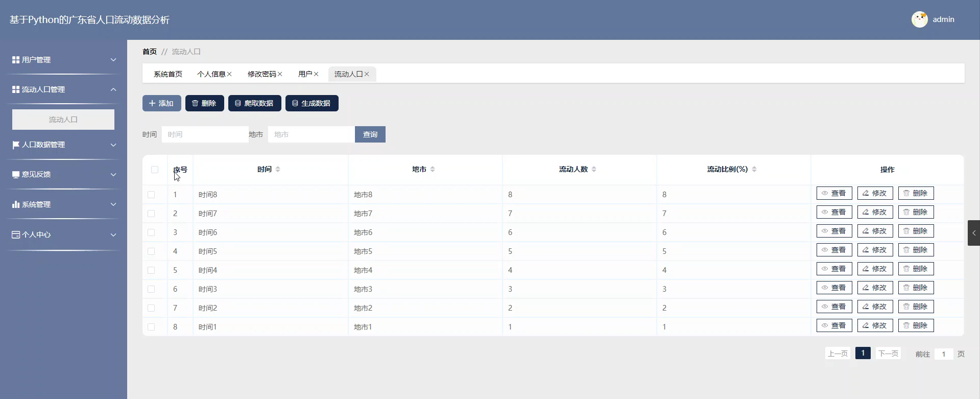This screenshot has height=399, width=980.
Task: Close the 修改密码 tab
Action: [280, 74]
